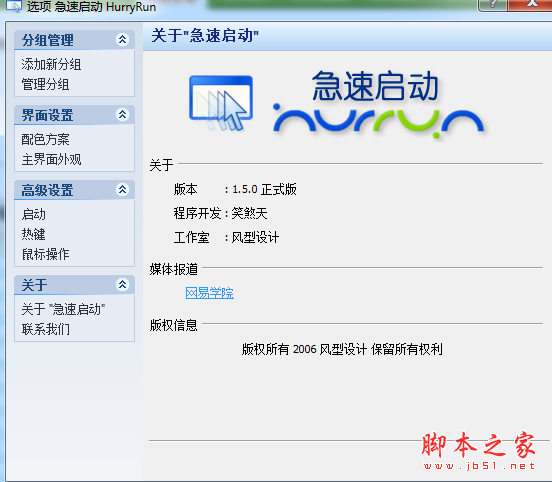The image size is (552, 482).
Task: Open 添加新分组 in sidebar
Action: point(51,64)
